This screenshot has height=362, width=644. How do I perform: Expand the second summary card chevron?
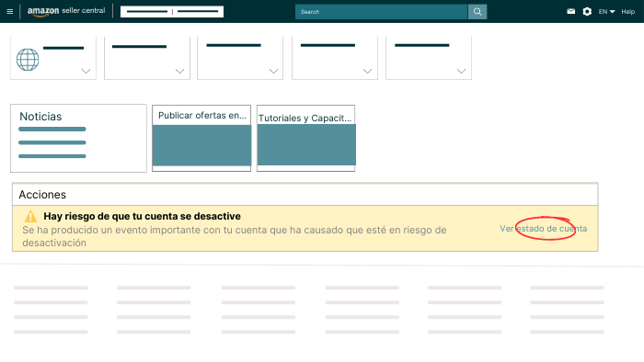point(180,71)
